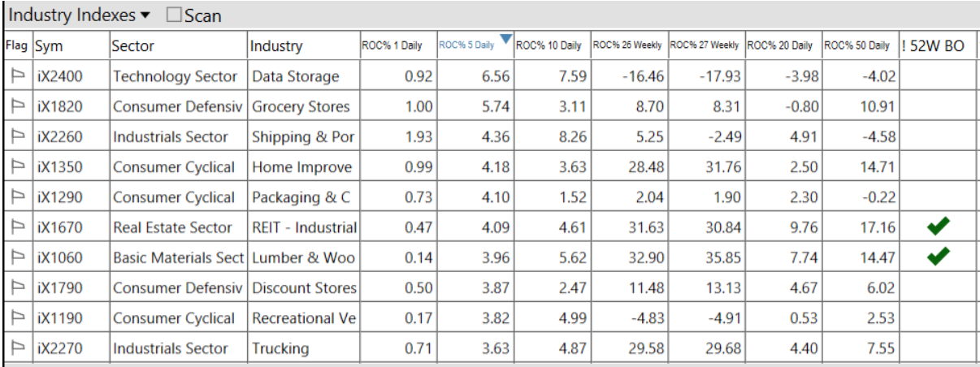Click the 52W BO checkmark for iX1060
980x367 pixels.
click(939, 257)
